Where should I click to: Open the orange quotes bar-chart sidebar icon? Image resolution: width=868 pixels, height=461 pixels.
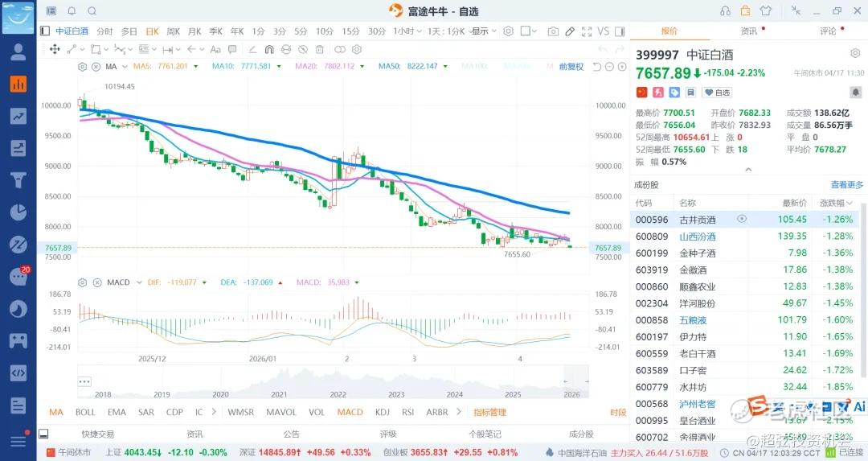18,84
